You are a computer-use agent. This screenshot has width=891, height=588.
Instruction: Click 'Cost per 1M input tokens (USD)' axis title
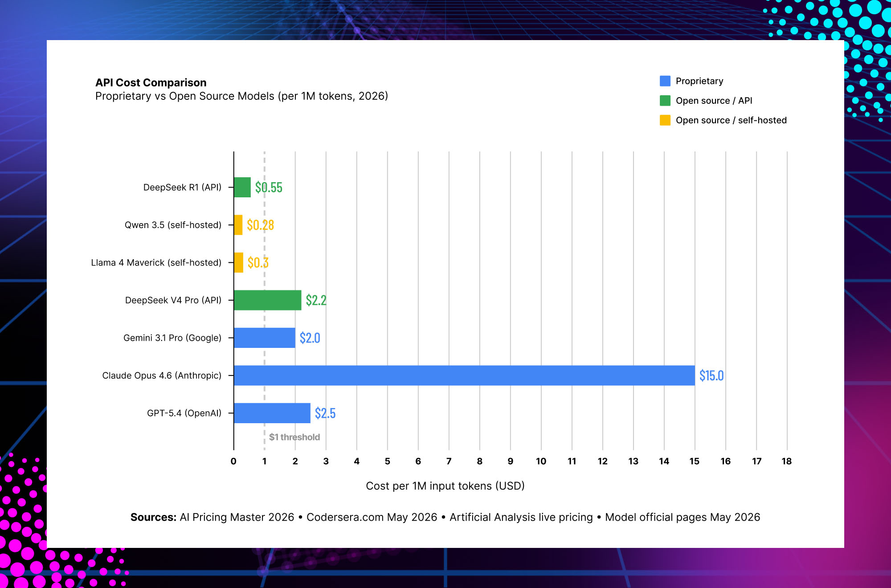coord(445,486)
